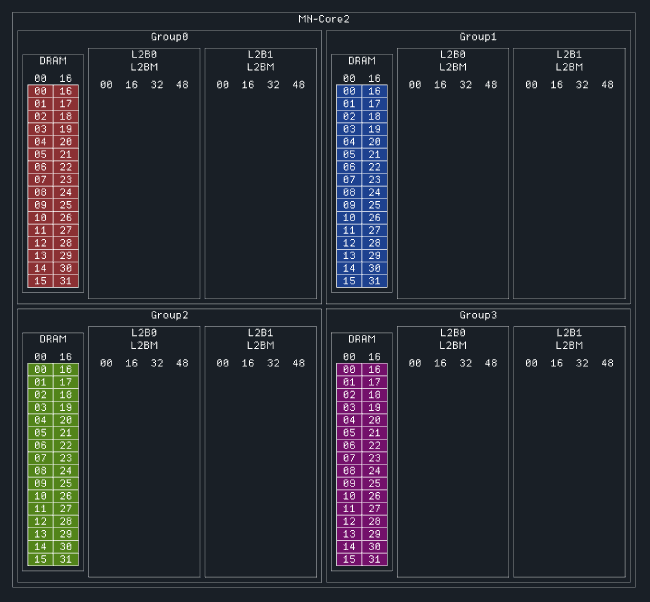Select purple DRAM cell 11 in Group3

349,509
